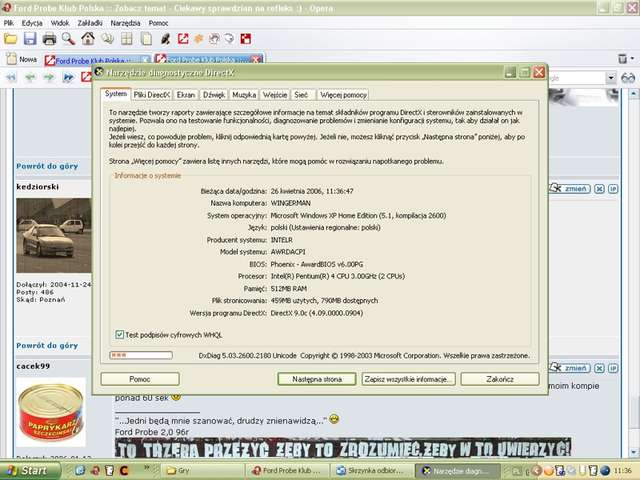Click zmień button in cacek99's post
The image size is (640, 480).
click(x=570, y=368)
